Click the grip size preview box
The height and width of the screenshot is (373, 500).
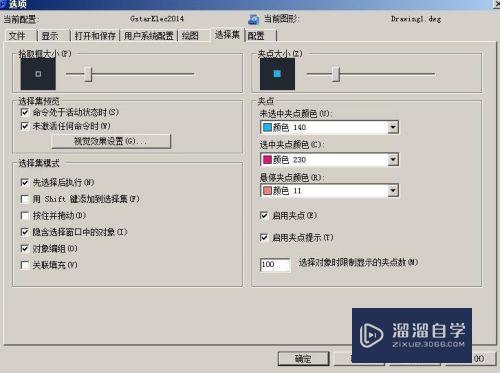277,74
